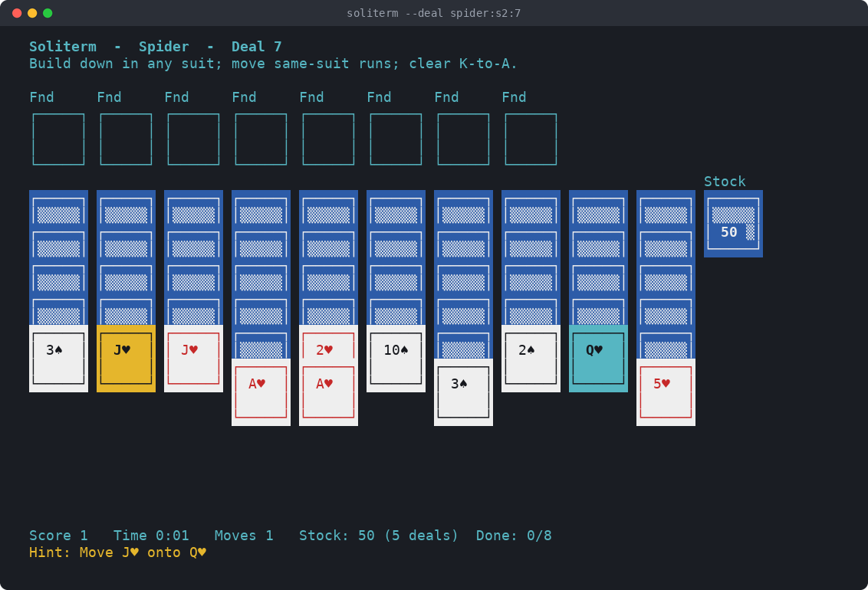
Task: Click the teal highlighted Q♥ card
Action: 598,359
